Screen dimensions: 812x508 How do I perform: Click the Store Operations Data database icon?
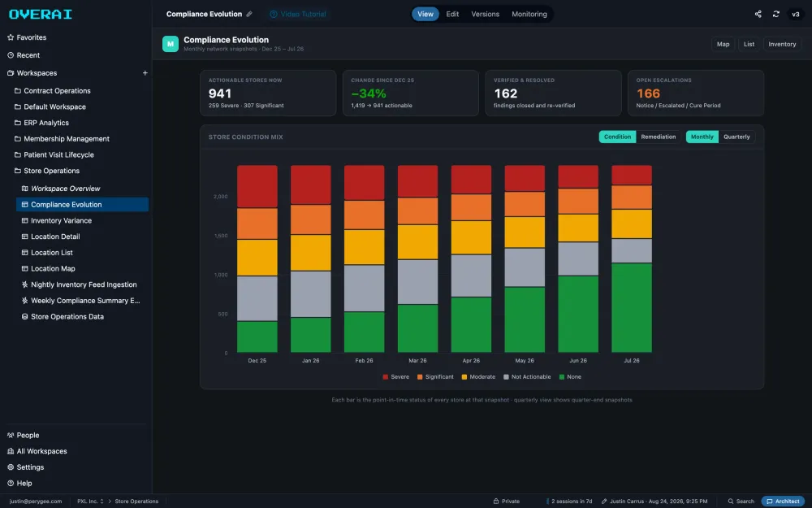pyautogui.click(x=24, y=317)
